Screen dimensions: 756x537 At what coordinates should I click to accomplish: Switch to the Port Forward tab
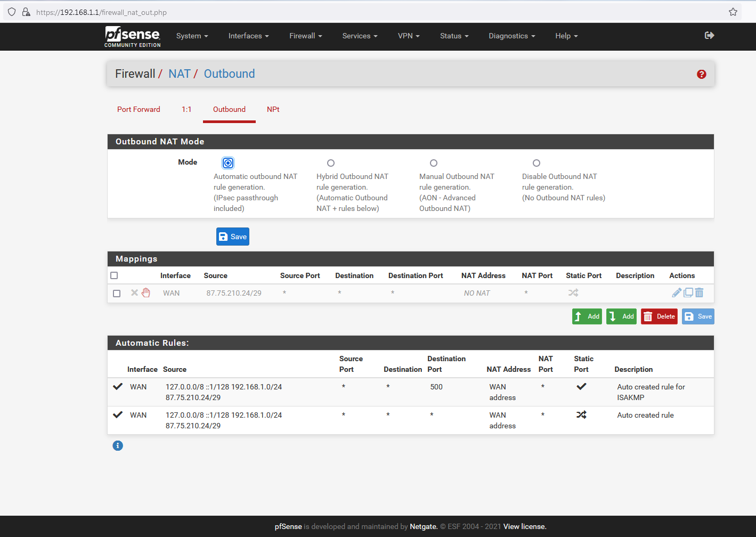[x=139, y=109]
